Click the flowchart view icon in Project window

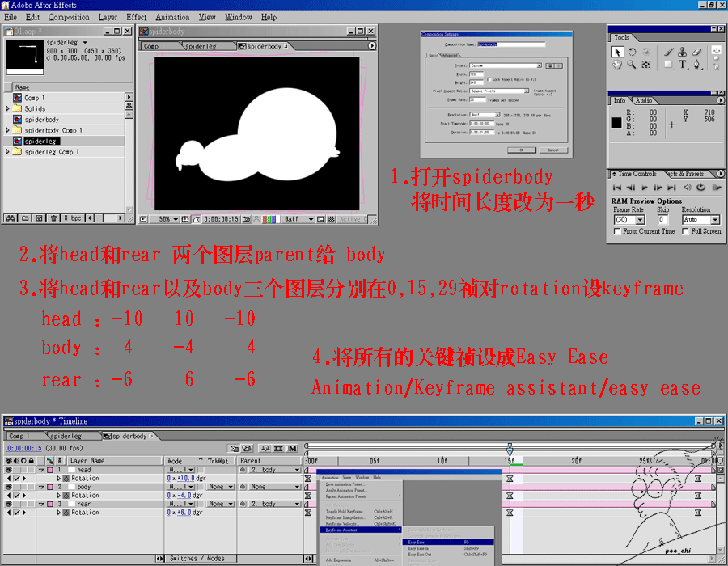[x=129, y=106]
